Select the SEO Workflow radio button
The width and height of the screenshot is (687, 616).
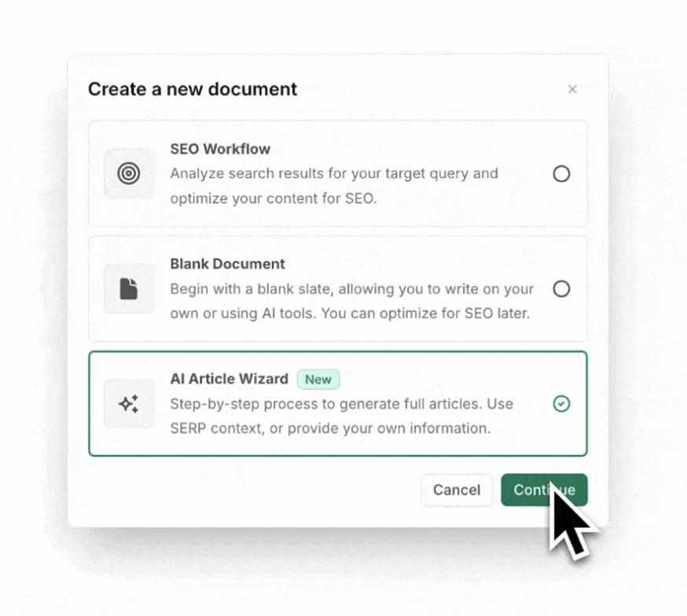561,174
